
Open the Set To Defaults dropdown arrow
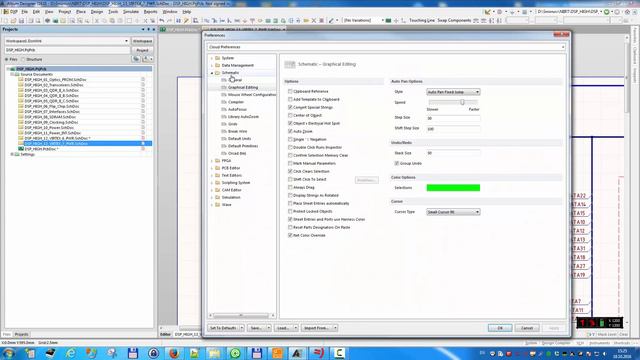click(242, 328)
